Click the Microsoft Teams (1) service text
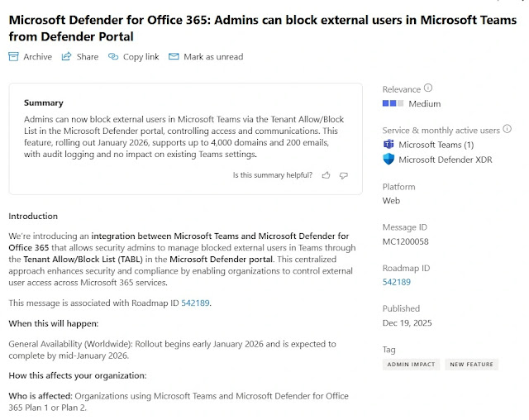The width and height of the screenshot is (529, 420). click(436, 145)
